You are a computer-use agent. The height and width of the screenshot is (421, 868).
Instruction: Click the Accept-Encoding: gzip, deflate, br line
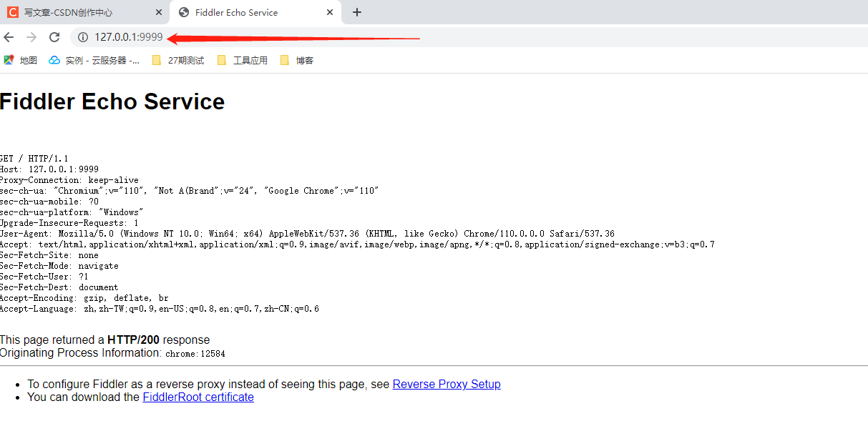tap(84, 298)
